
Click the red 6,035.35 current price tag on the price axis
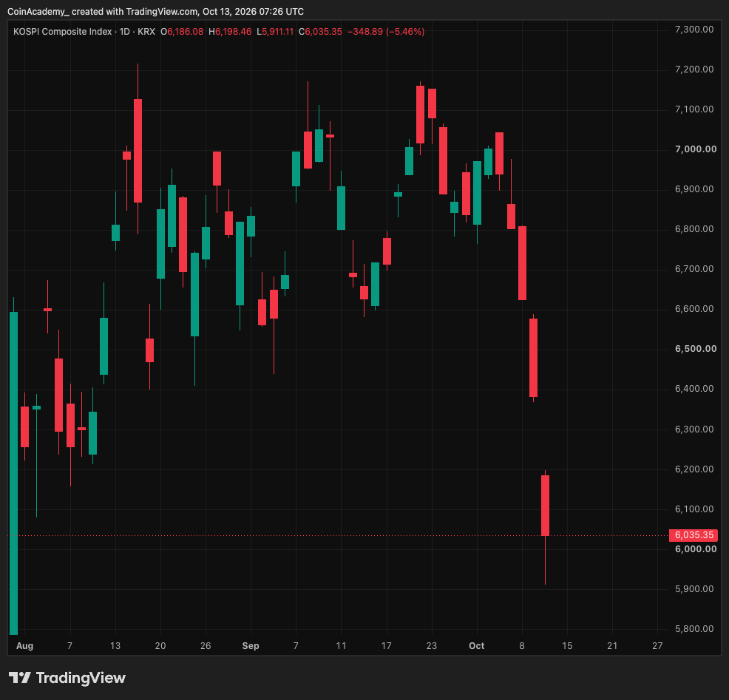click(694, 535)
